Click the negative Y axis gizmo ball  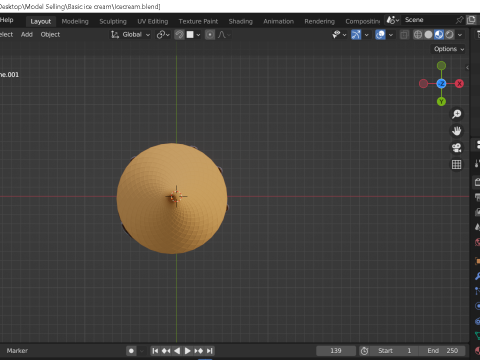tap(441, 66)
